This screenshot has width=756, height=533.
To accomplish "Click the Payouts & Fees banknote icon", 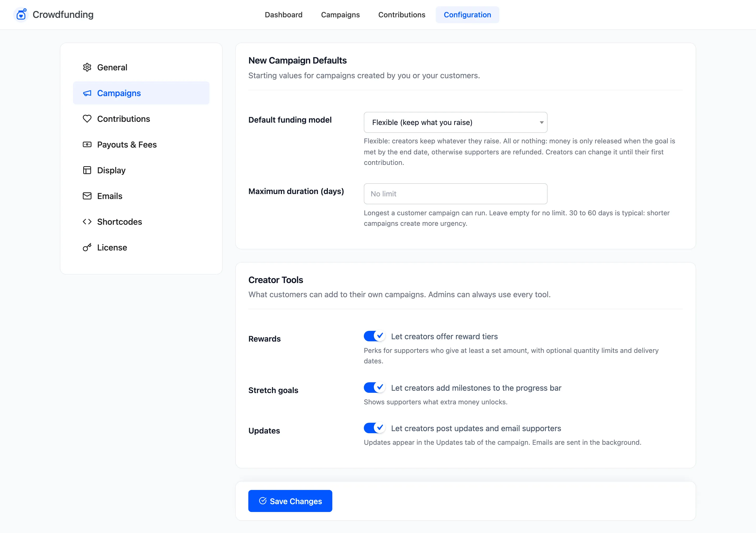I will click(x=87, y=144).
